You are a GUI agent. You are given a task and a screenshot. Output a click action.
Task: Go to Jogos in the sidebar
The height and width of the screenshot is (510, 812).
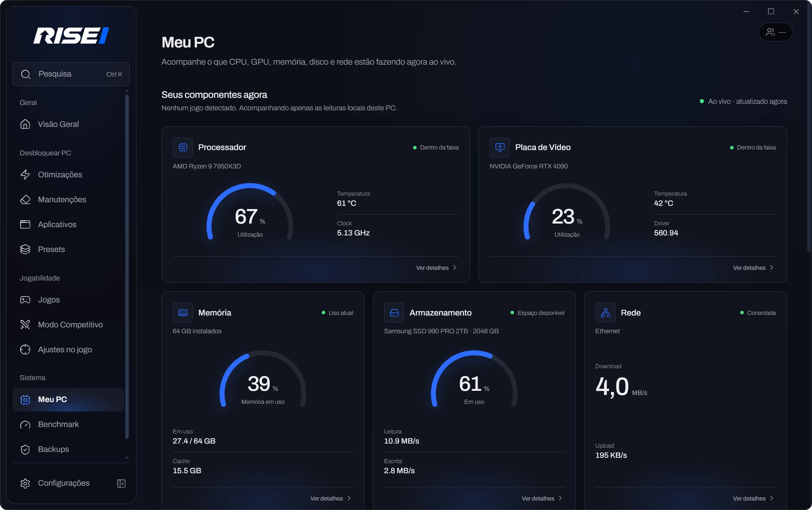coord(69,300)
